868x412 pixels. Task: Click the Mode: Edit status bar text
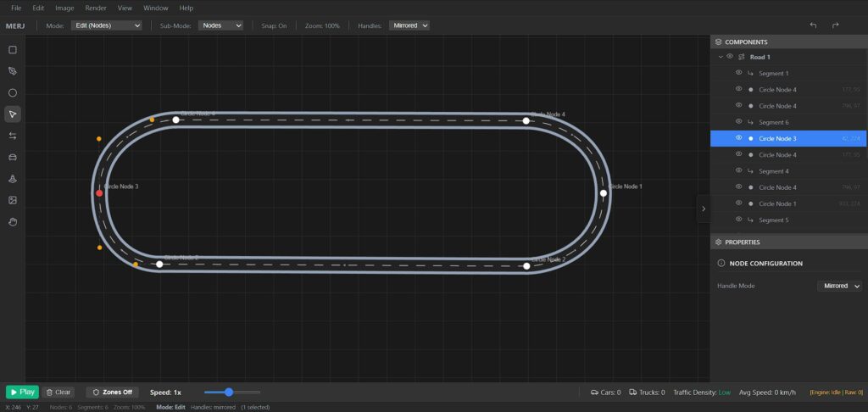click(170, 408)
